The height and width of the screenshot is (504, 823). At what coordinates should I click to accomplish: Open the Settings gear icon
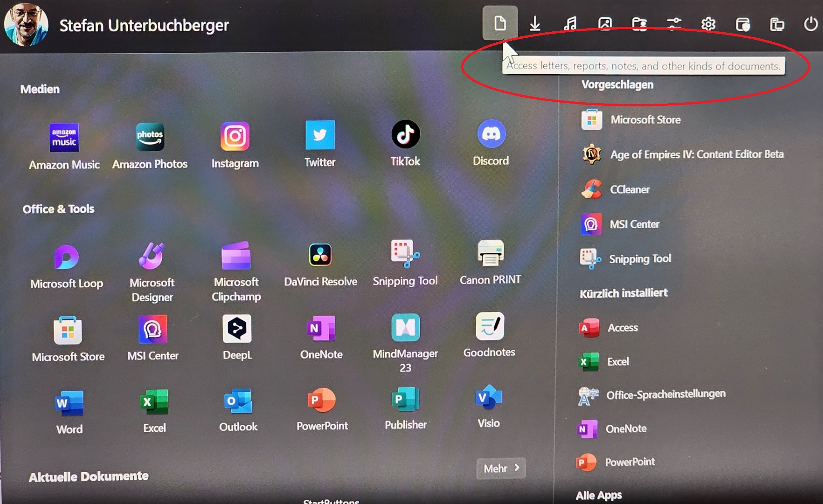coord(708,24)
